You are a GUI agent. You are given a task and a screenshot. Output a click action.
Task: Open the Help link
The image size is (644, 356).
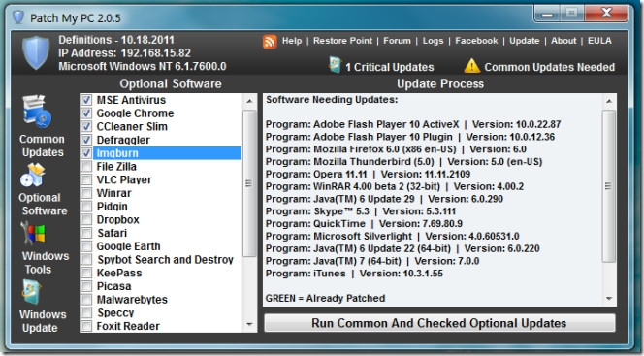[x=292, y=41]
